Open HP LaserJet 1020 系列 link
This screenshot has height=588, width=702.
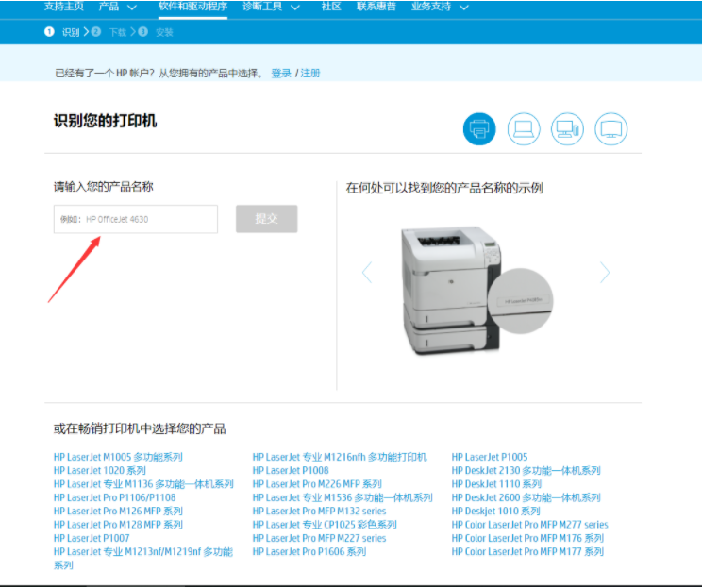coord(100,470)
